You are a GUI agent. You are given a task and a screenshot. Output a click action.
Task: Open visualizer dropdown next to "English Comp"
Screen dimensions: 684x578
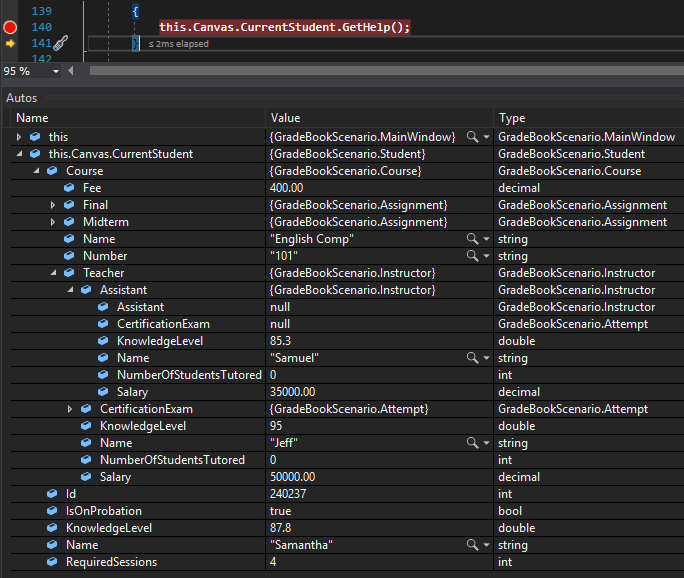486,239
